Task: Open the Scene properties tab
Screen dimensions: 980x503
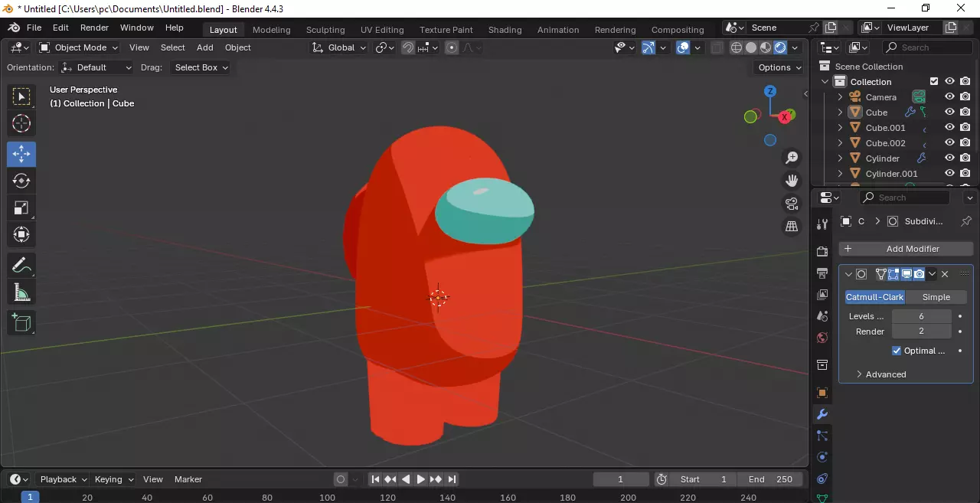Action: (822, 315)
